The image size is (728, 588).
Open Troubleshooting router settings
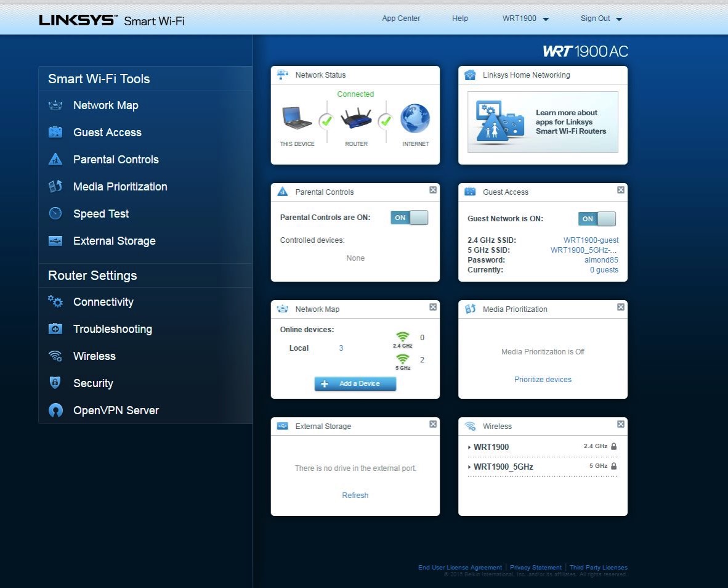(x=112, y=329)
